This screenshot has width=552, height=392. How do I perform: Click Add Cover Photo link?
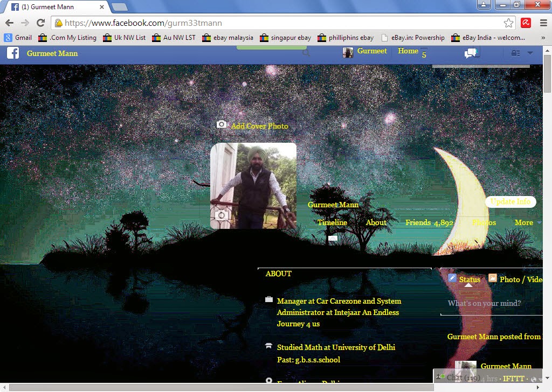click(259, 126)
